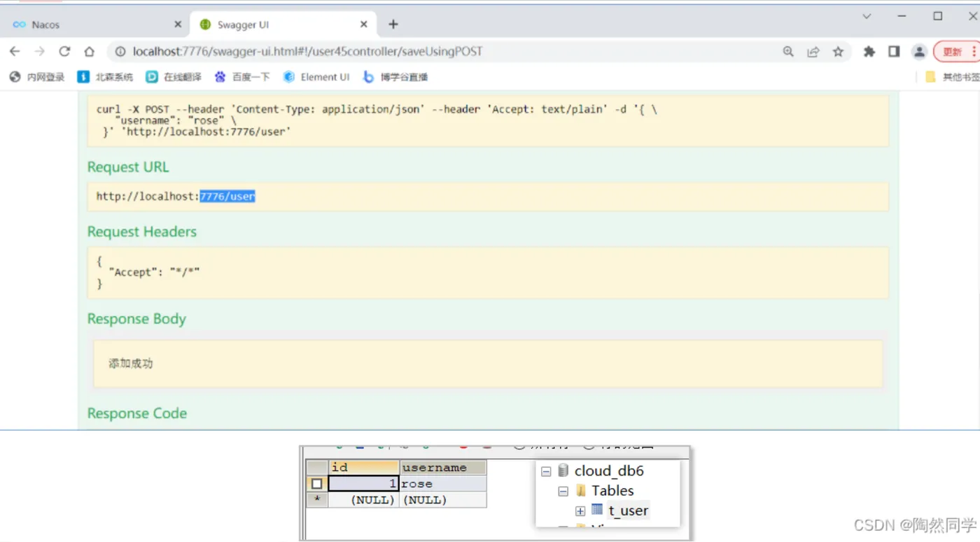Open Chrome's three-dot menu

click(974, 51)
